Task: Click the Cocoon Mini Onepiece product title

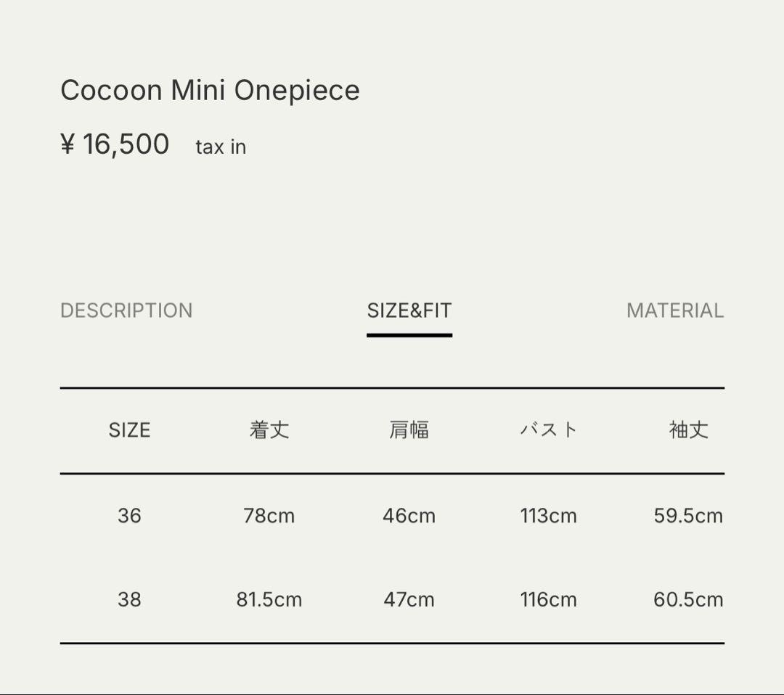Action: 211,90
